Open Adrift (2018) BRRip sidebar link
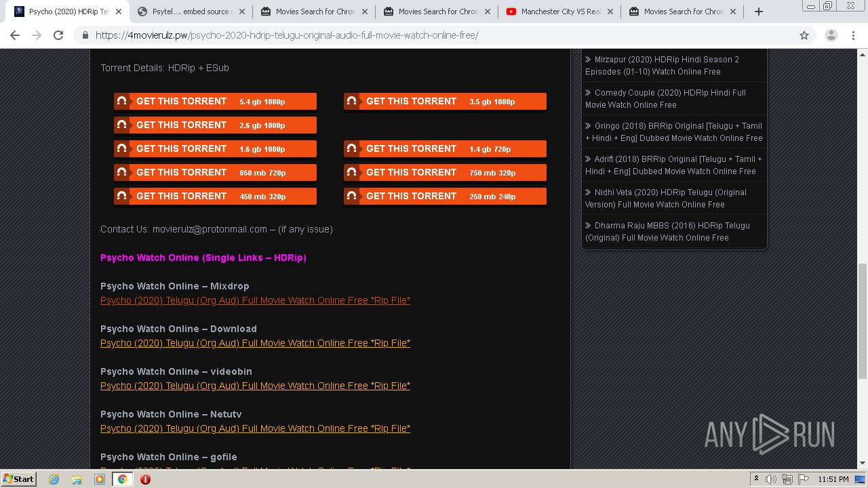Screen dimensions: 868x488 [673, 165]
